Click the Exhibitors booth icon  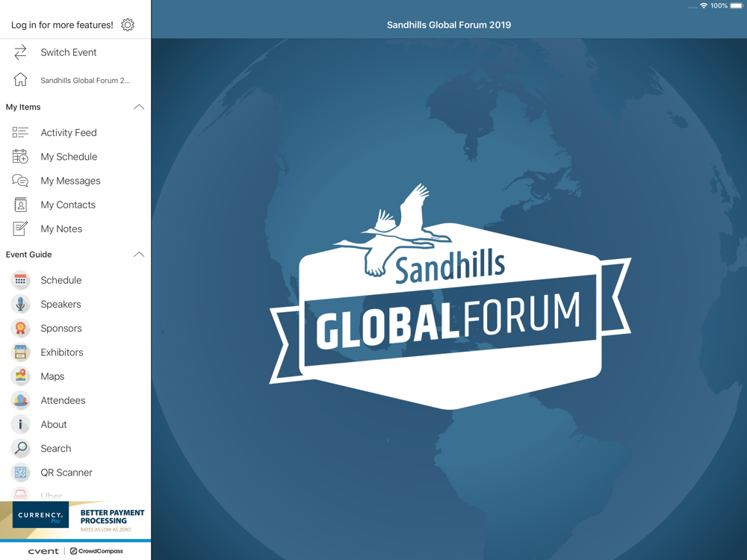(x=20, y=352)
